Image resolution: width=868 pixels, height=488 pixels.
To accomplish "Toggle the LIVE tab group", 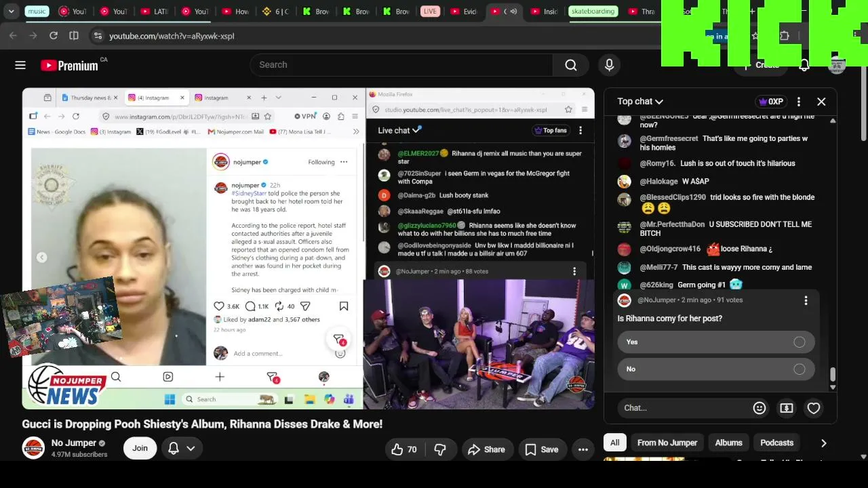I will tap(430, 12).
